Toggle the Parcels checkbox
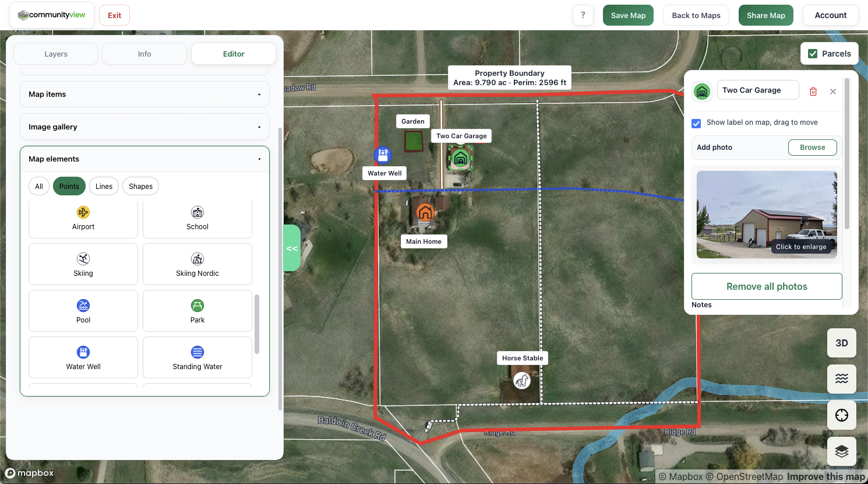This screenshot has height=484, width=868. click(813, 54)
